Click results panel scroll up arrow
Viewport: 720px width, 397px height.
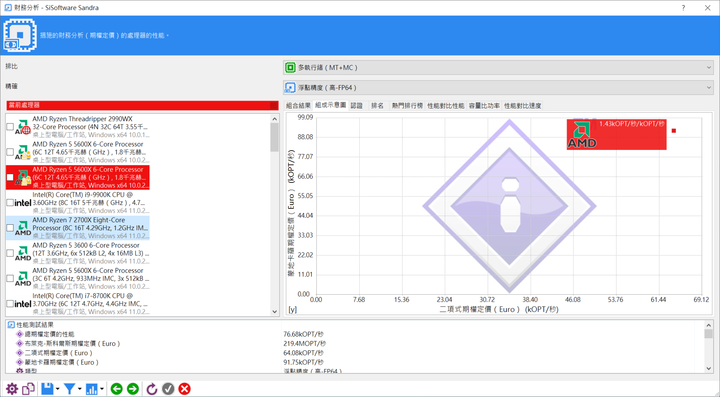pyautogui.click(x=709, y=324)
